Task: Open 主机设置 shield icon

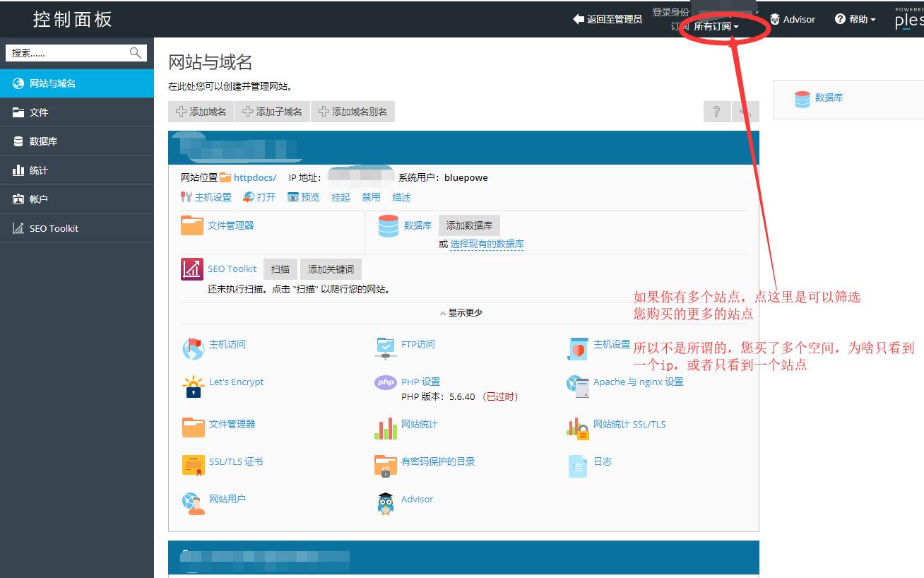Action: (578, 348)
